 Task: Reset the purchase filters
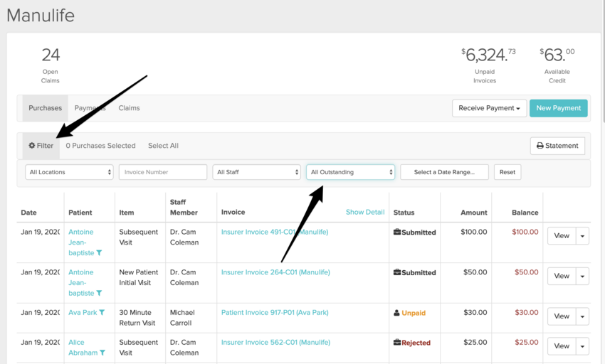[507, 172]
